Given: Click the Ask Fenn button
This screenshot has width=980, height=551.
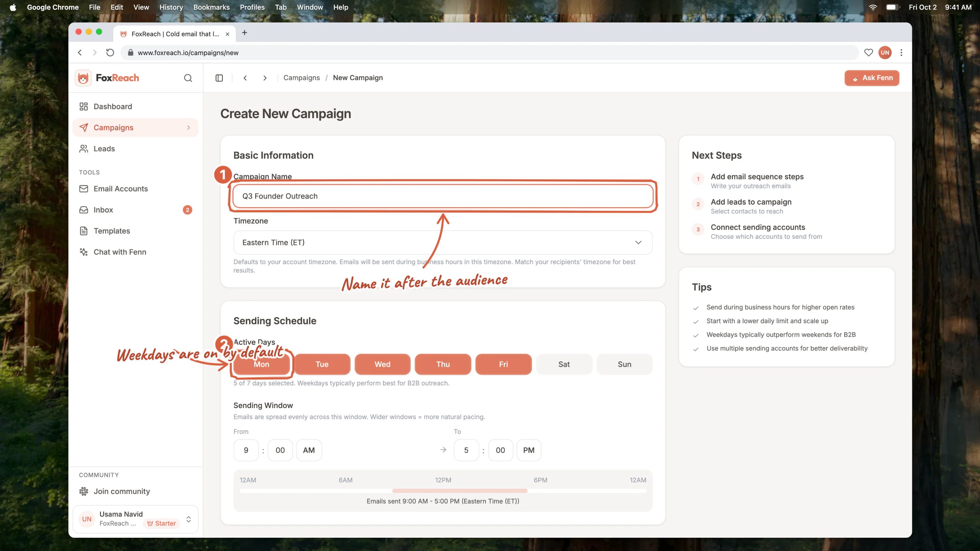Looking at the screenshot, I should pyautogui.click(x=872, y=78).
